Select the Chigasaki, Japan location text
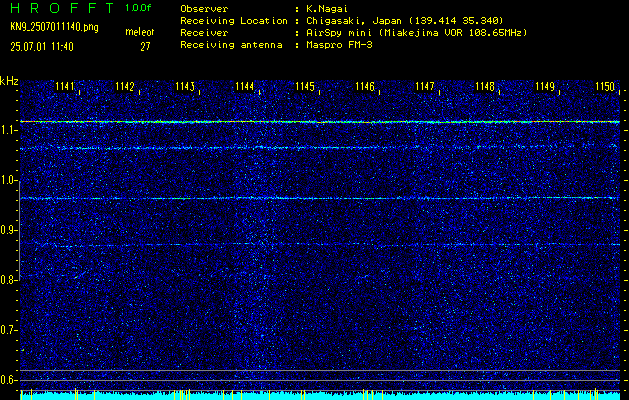Image resolution: width=629 pixels, height=400 pixels. [x=405, y=21]
